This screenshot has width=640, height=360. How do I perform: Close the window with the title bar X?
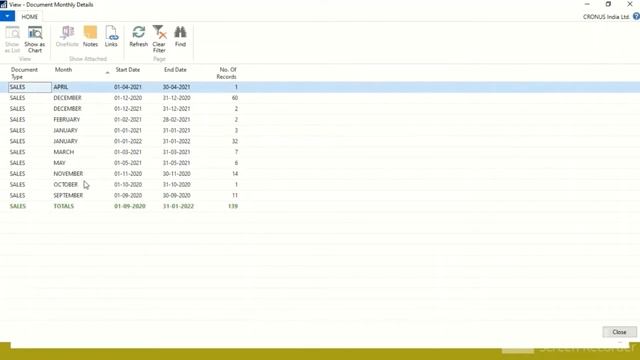coord(629,4)
